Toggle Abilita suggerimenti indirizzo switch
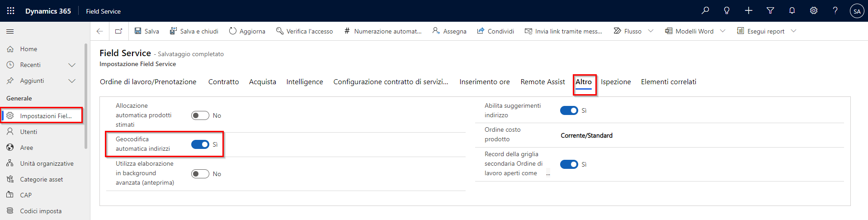868x220 pixels. click(569, 110)
